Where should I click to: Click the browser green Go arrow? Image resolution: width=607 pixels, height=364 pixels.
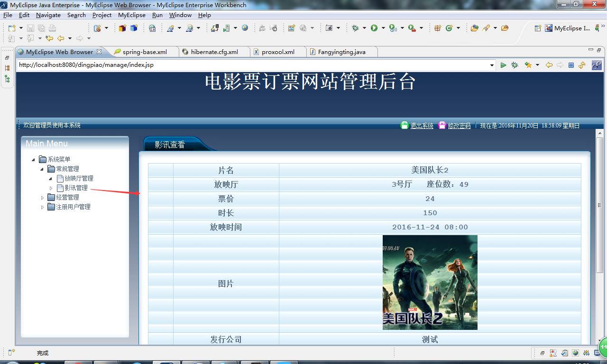[503, 65]
